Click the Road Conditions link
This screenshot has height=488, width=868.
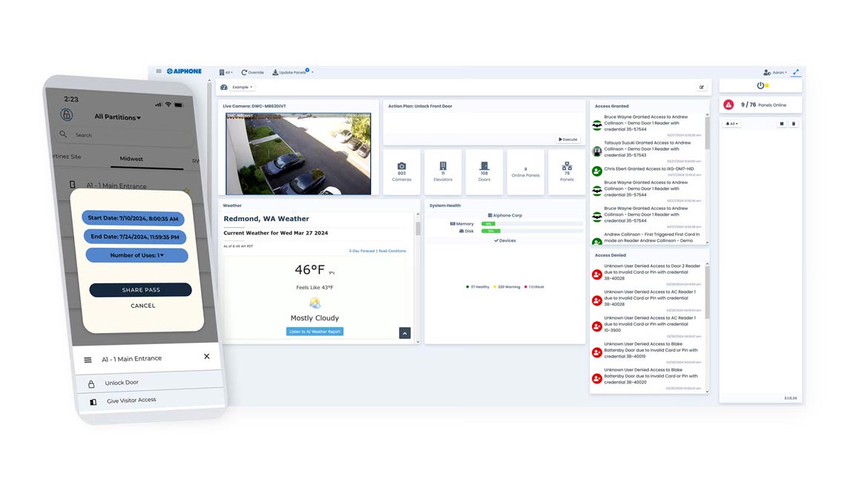click(392, 251)
